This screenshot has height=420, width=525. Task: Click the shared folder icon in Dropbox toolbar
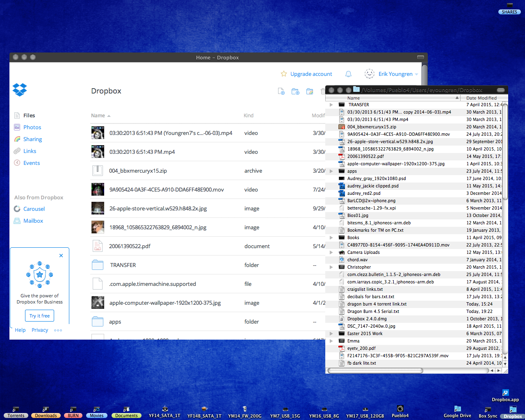point(310,91)
